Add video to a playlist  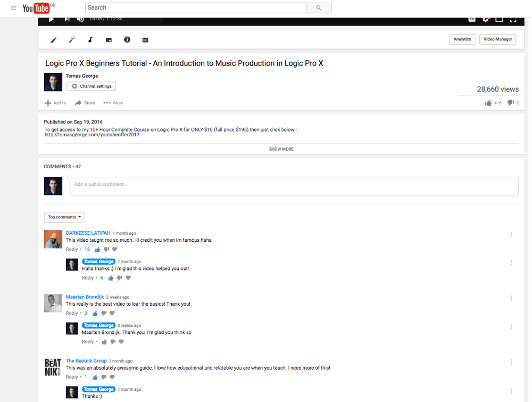coord(55,103)
